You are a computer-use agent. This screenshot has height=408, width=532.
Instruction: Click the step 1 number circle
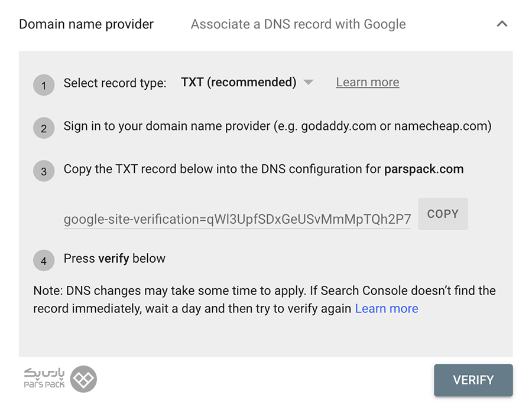44,85
